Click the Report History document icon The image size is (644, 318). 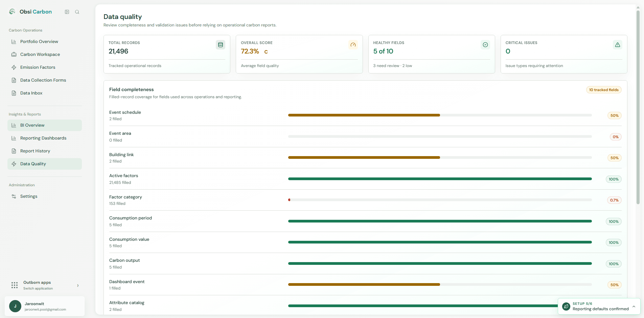[x=14, y=151]
